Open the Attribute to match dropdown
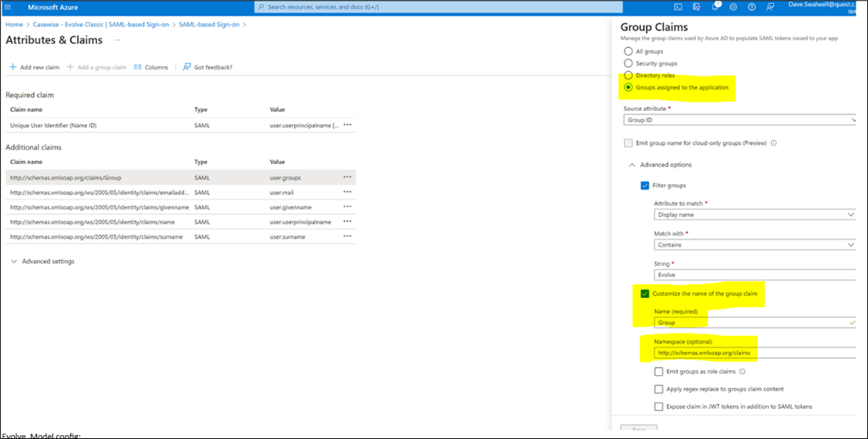 pyautogui.click(x=755, y=215)
